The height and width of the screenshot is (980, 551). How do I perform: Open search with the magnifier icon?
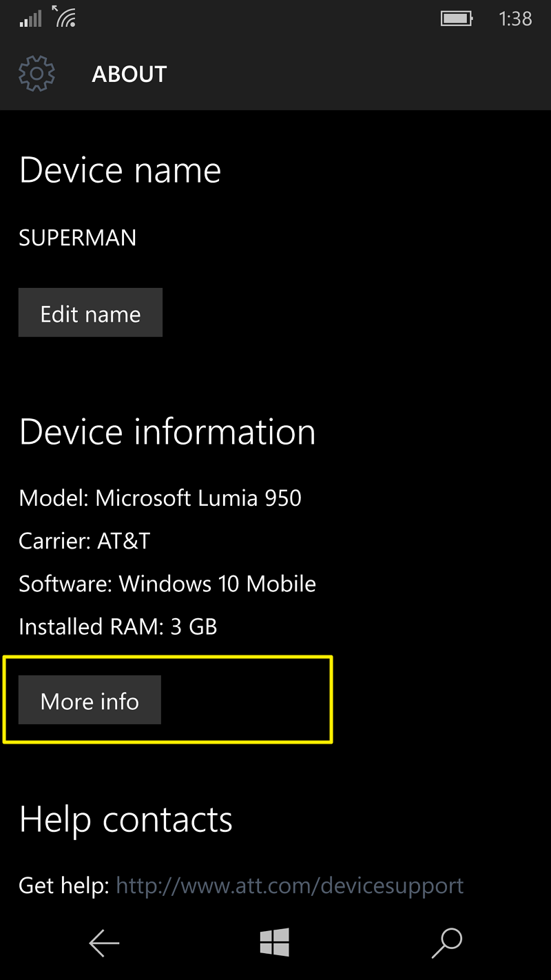(x=446, y=942)
